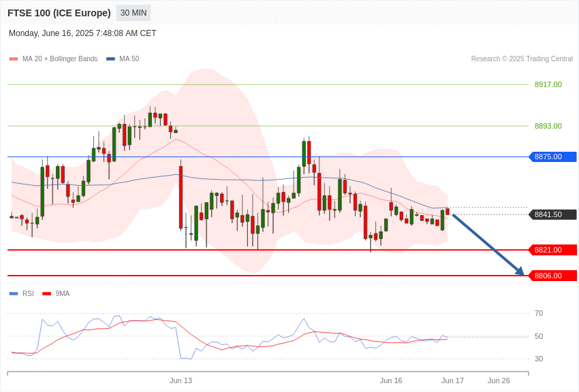This screenshot has width=579, height=392.
Task: Click the 9MA legend label
Action: click(x=63, y=293)
